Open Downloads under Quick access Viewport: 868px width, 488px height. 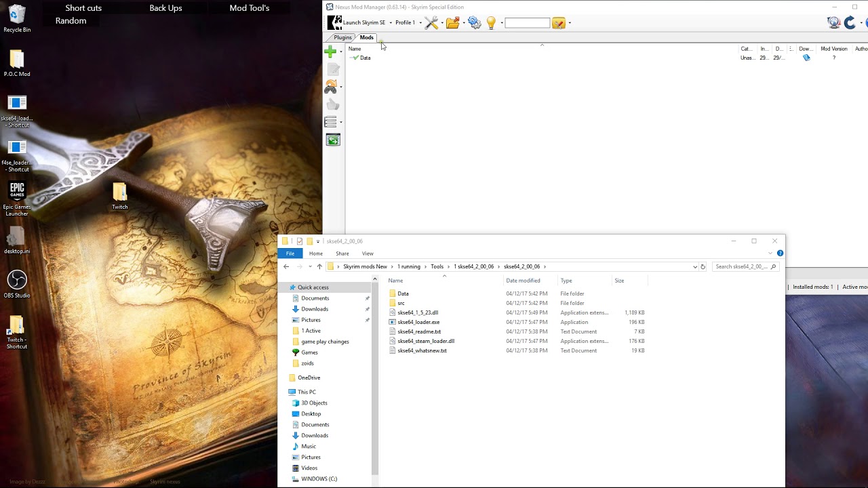(315, 309)
